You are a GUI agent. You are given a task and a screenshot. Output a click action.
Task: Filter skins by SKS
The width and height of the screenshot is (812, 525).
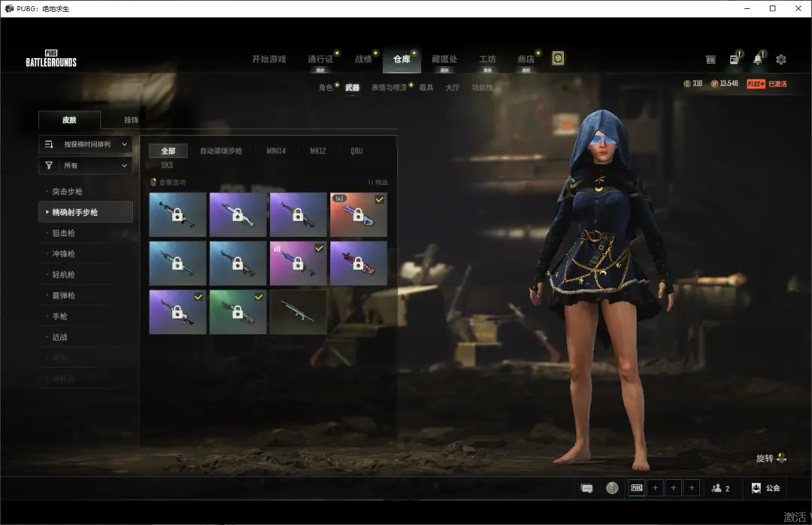pyautogui.click(x=167, y=165)
